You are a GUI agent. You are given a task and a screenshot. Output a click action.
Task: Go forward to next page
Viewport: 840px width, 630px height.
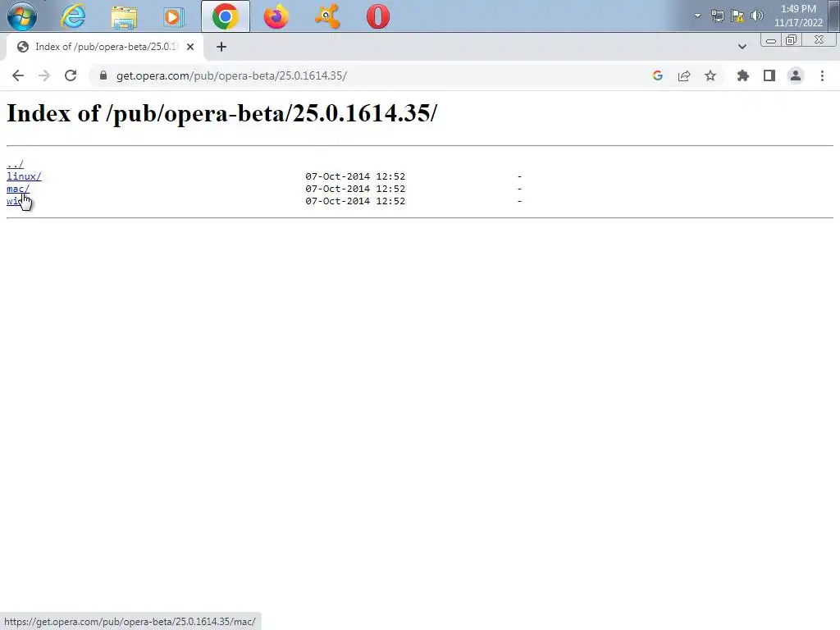(x=44, y=75)
